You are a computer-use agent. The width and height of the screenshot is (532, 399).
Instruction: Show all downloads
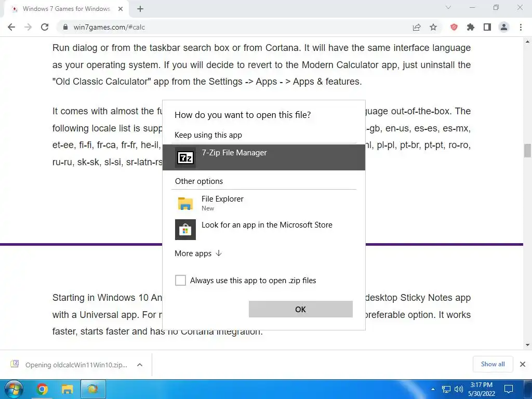(x=493, y=364)
